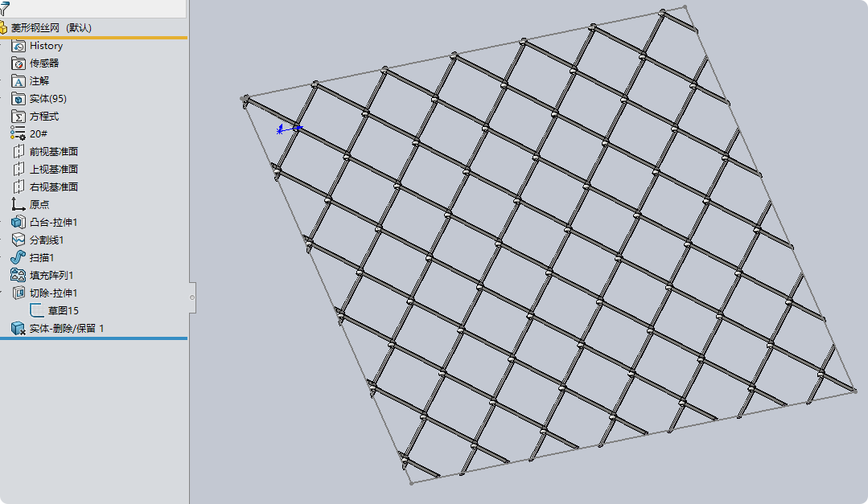868x504 pixels.
Task: Open the History folder icon
Action: (x=19, y=46)
